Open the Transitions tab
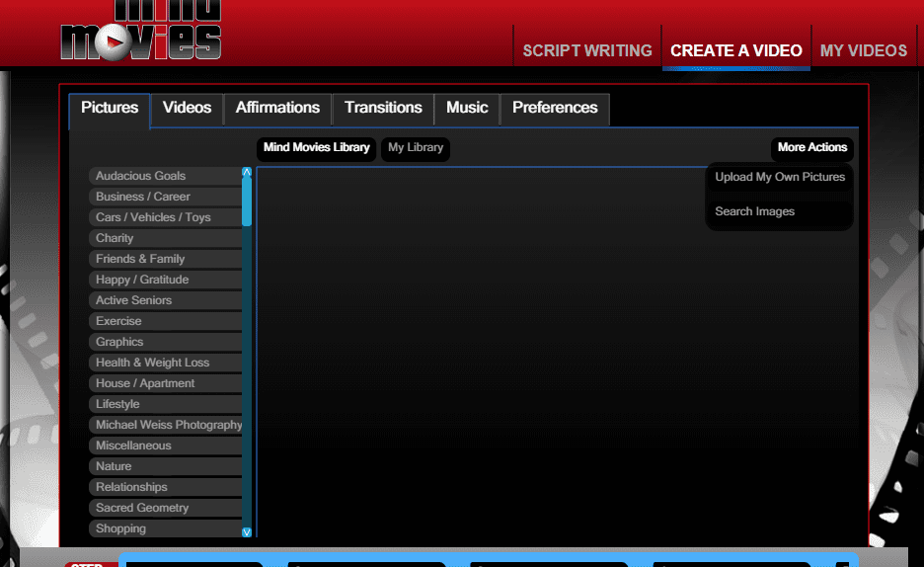The height and width of the screenshot is (567, 924). pyautogui.click(x=383, y=109)
